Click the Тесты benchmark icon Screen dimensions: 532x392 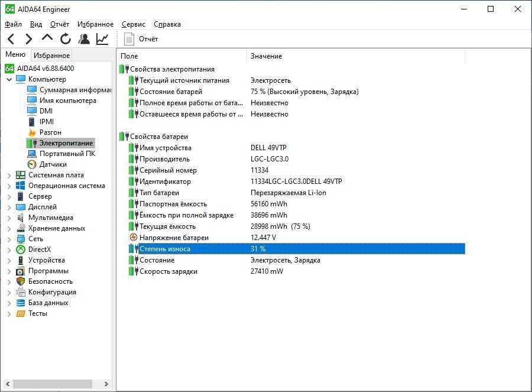coord(21,313)
